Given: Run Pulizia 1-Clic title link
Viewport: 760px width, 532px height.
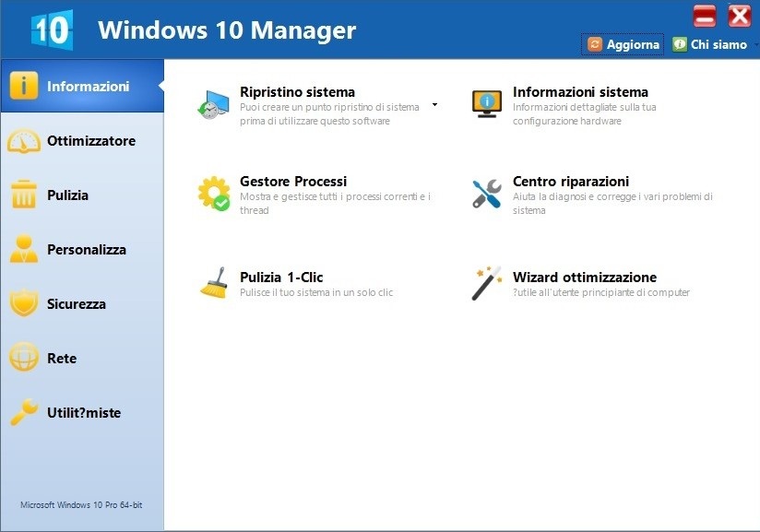Looking at the screenshot, I should tap(281, 278).
